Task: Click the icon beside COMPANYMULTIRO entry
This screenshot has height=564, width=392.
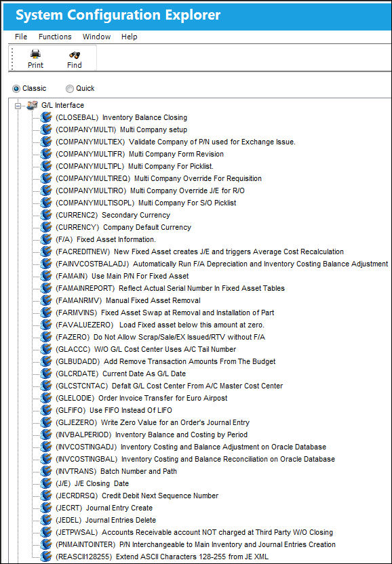Action: click(x=46, y=190)
